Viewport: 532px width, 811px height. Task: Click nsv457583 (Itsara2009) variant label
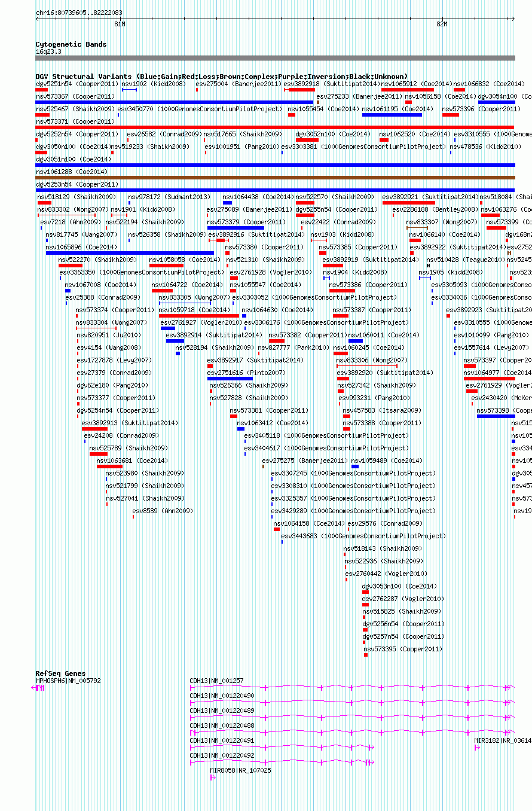382,410
